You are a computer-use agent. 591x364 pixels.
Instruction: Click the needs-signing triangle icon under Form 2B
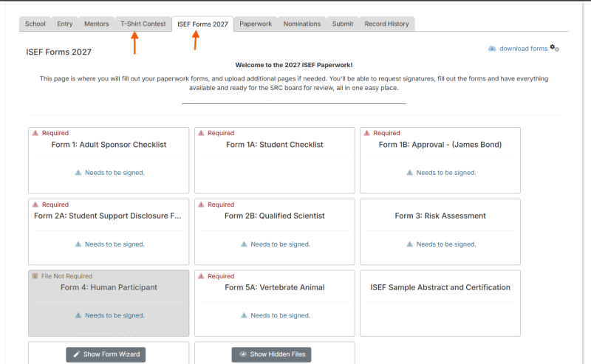[244, 244]
